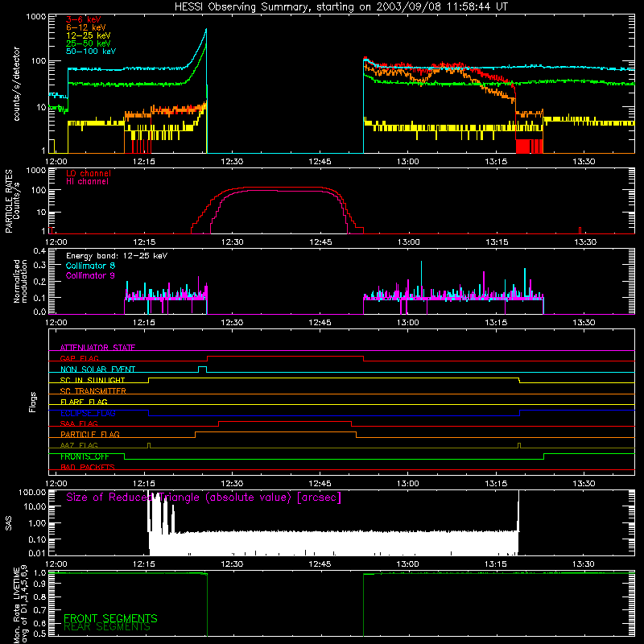The image size is (644, 644).
Task: Click the 1000 y-axis value on the top plot
Action: (35, 17)
